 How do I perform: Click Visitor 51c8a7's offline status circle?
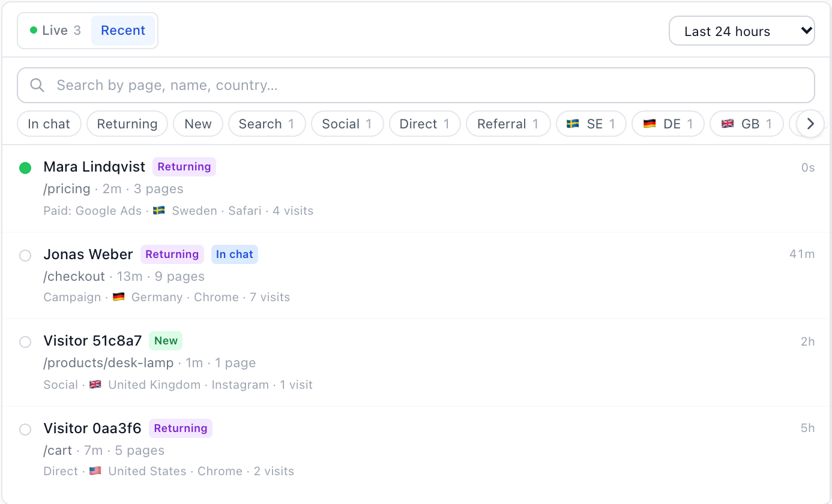[x=25, y=342]
